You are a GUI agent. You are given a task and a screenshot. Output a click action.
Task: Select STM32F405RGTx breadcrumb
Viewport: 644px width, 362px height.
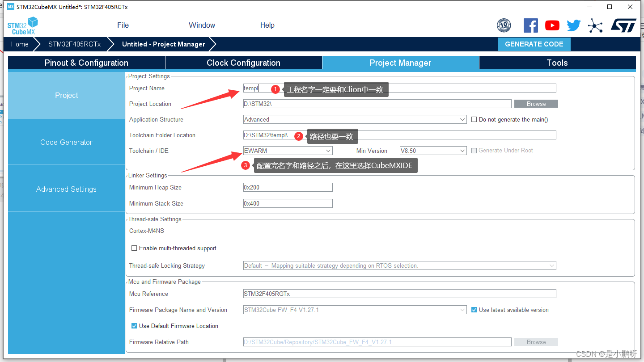click(x=75, y=44)
